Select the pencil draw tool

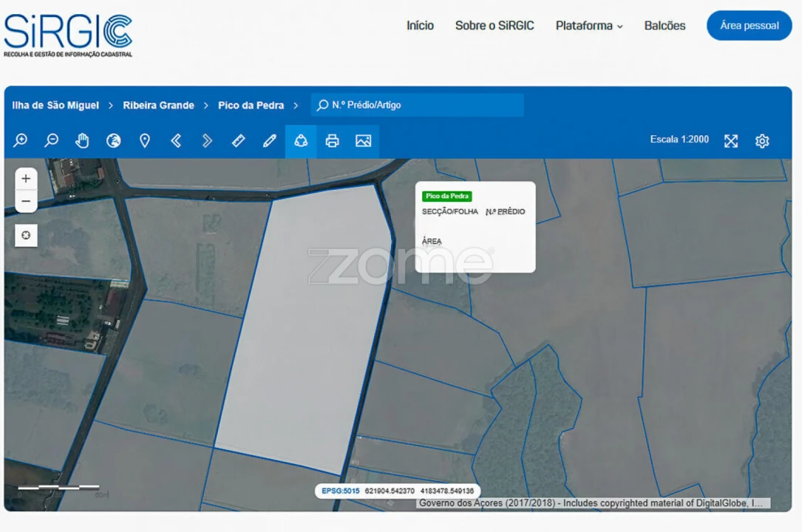[x=270, y=140]
